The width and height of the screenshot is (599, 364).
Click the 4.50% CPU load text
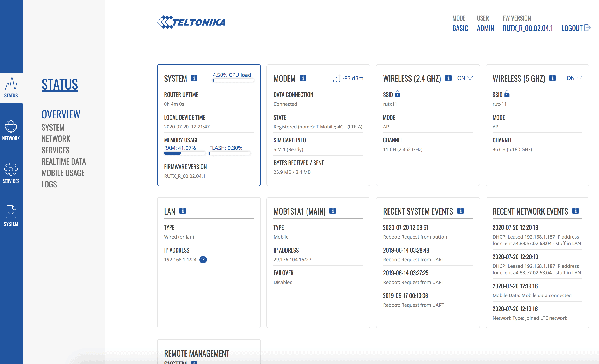[x=232, y=75]
